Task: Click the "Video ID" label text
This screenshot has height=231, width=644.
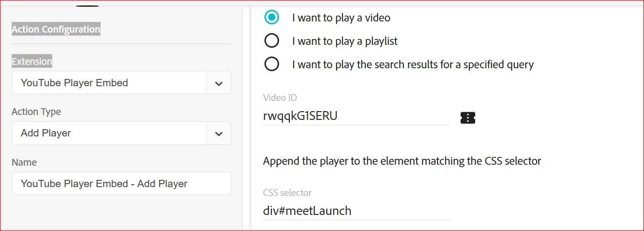Action: (x=280, y=97)
